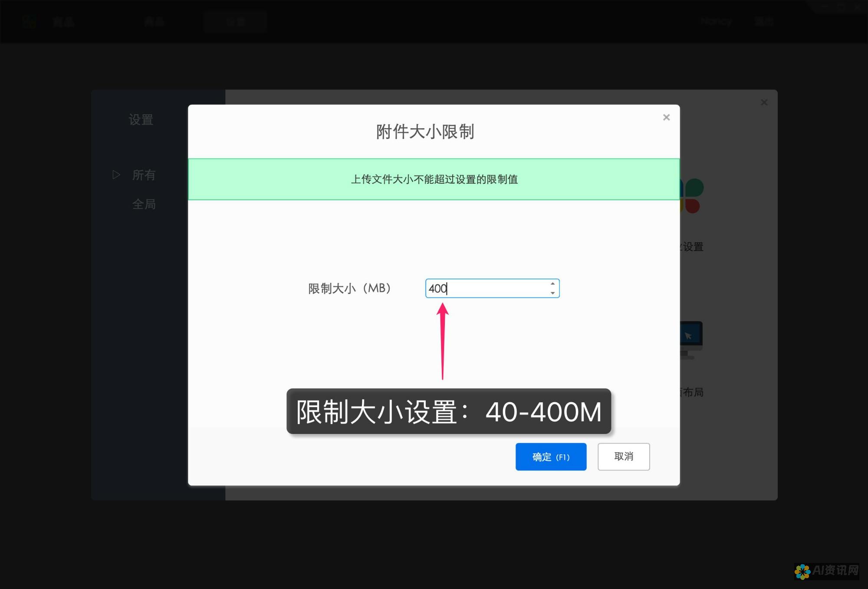Click the colorful logo icon behind the dialog
This screenshot has width=868, height=589.
pyautogui.click(x=692, y=196)
